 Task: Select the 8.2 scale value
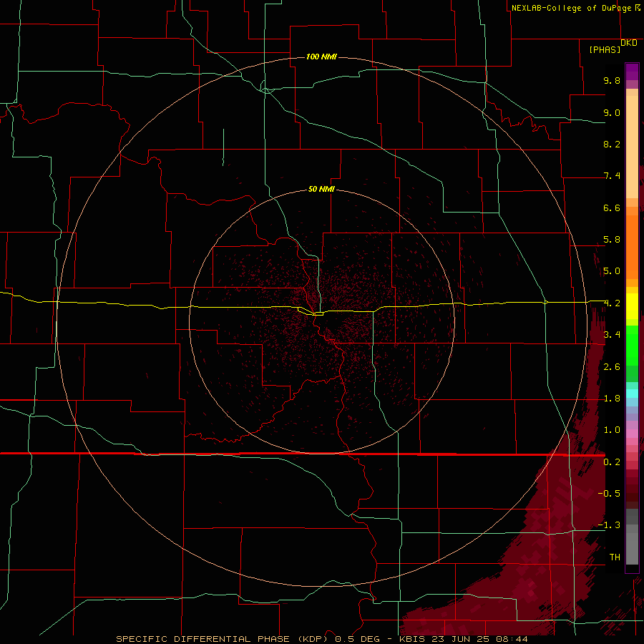(x=612, y=144)
